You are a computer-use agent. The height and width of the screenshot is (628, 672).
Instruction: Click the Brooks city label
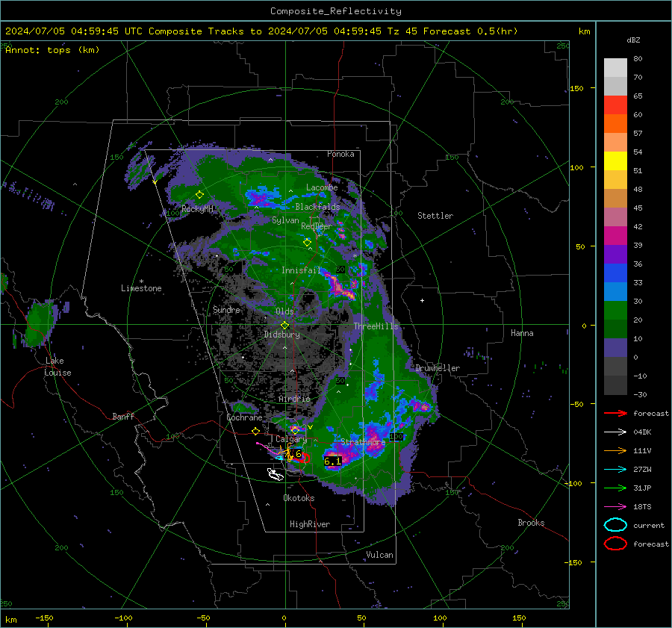point(531,523)
